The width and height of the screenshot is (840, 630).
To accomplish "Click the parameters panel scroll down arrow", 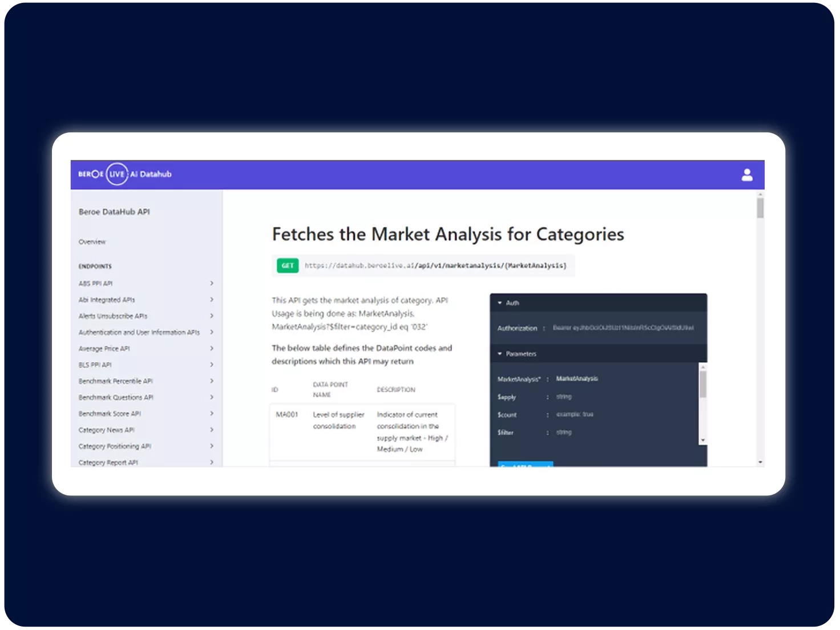I will pyautogui.click(x=703, y=441).
